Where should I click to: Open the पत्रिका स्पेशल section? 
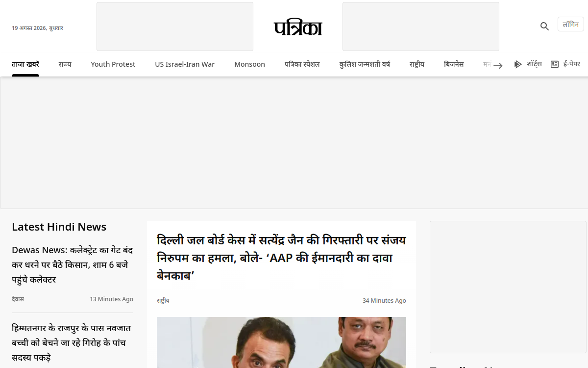[302, 64]
